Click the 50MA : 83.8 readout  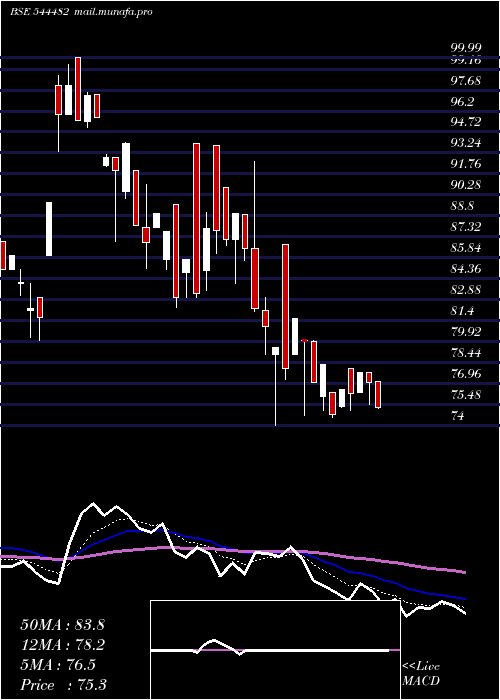click(62, 625)
